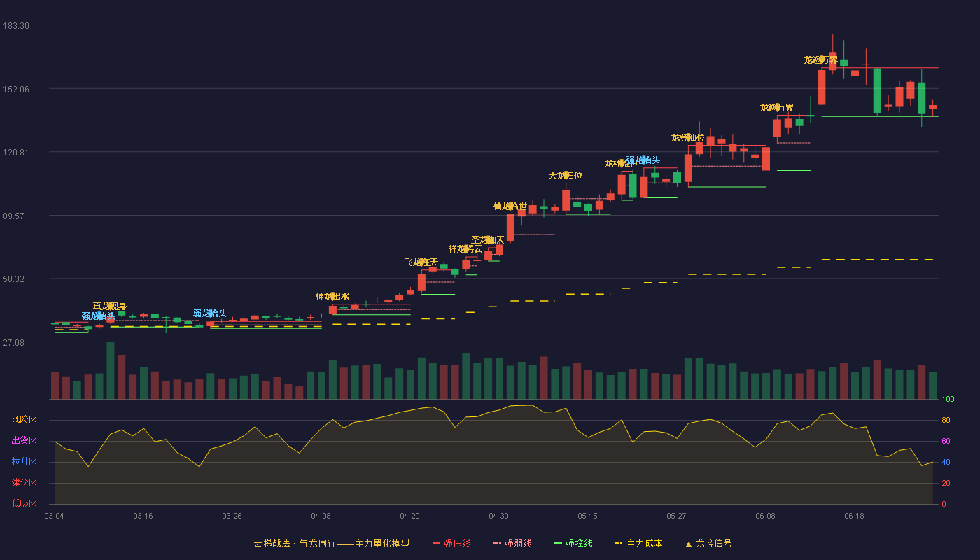Image resolution: width=980 pixels, height=560 pixels.
Task: Toggle the 强撑线 legend entry
Action: (x=573, y=543)
